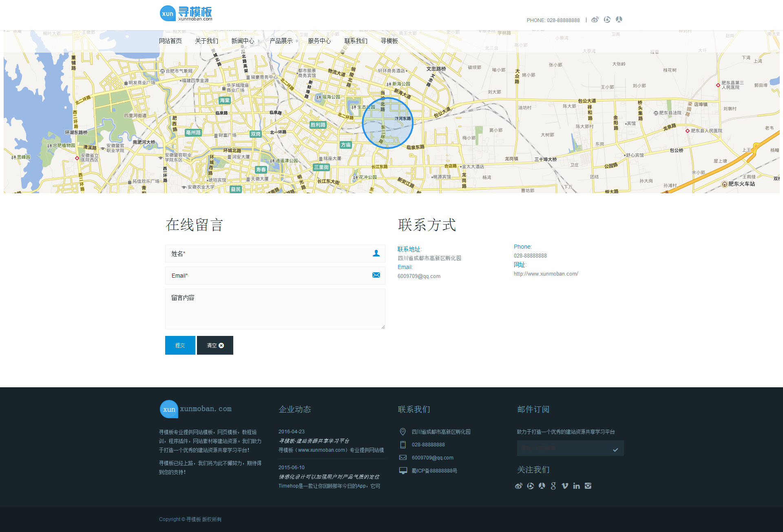Open the 联系我们 navigation item
The width and height of the screenshot is (783, 532).
[356, 41]
